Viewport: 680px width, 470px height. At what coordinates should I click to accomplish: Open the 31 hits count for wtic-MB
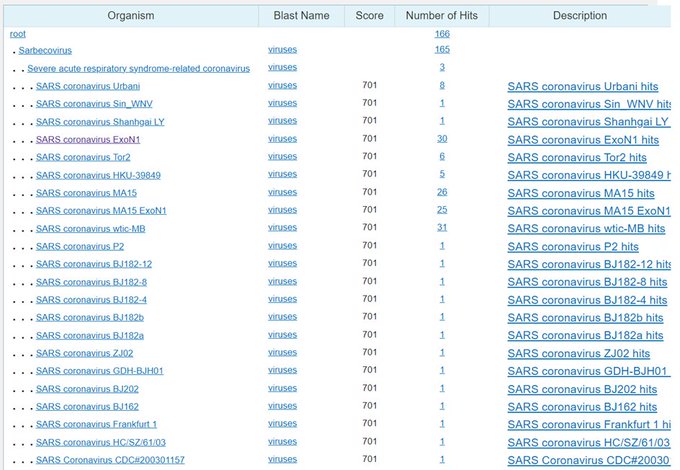442,229
